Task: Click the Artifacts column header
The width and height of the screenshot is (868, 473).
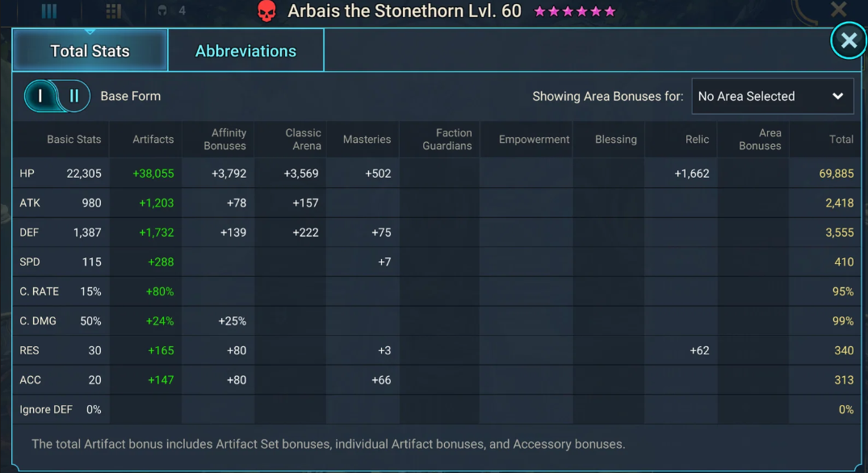Action: (153, 140)
